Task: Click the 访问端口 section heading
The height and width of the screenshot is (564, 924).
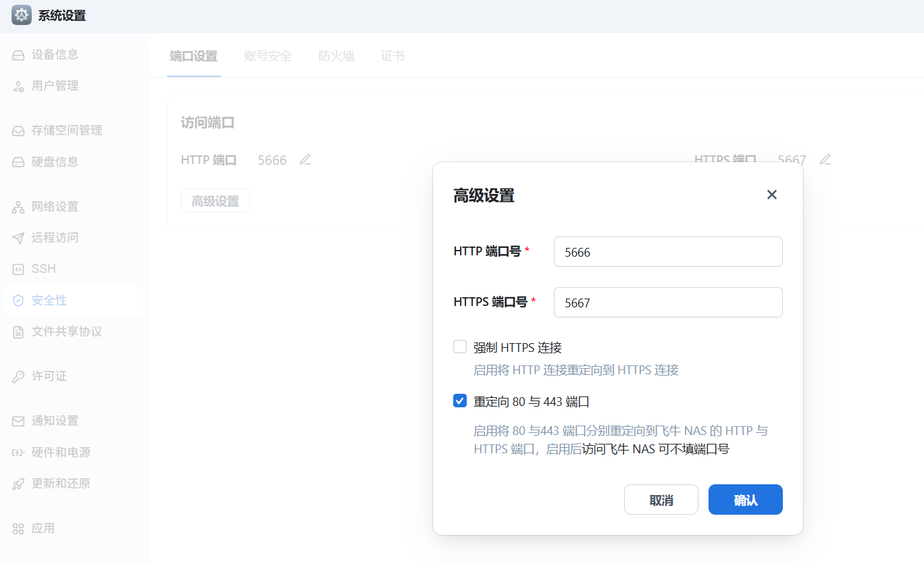Action: (208, 123)
